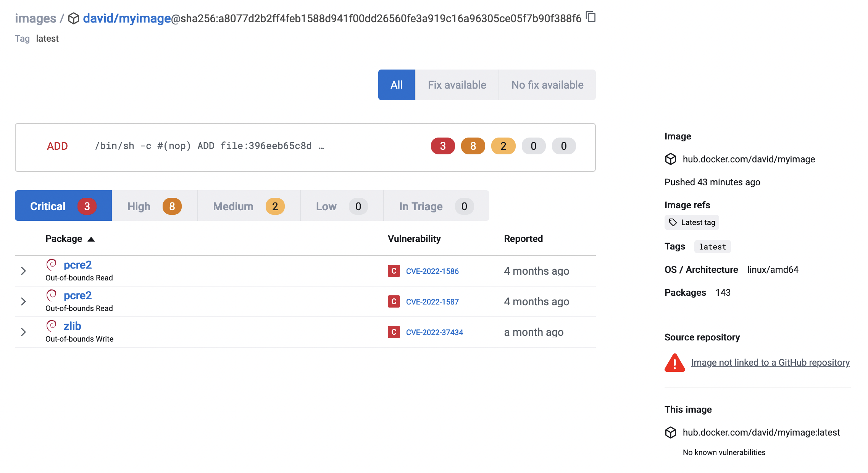Expand the pcre2 CVE-2022-1586 row
Image resolution: width=868 pixels, height=473 pixels.
pyautogui.click(x=23, y=271)
